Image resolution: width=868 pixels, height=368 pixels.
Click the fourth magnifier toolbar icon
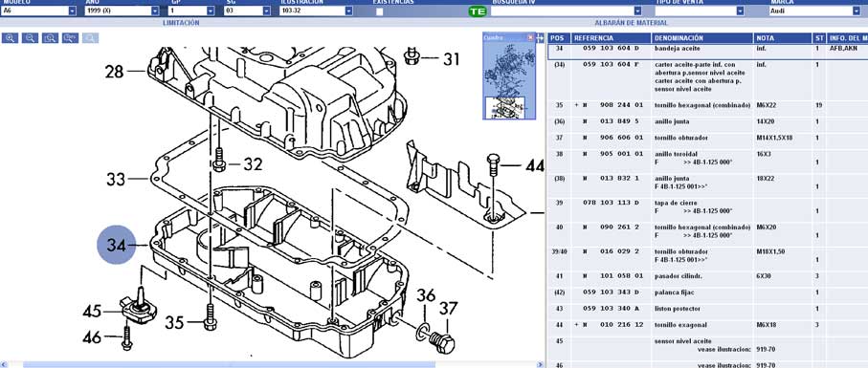70,38
